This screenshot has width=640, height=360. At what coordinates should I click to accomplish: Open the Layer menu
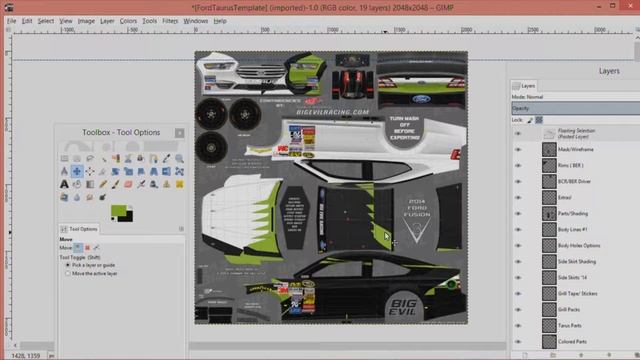pyautogui.click(x=107, y=21)
